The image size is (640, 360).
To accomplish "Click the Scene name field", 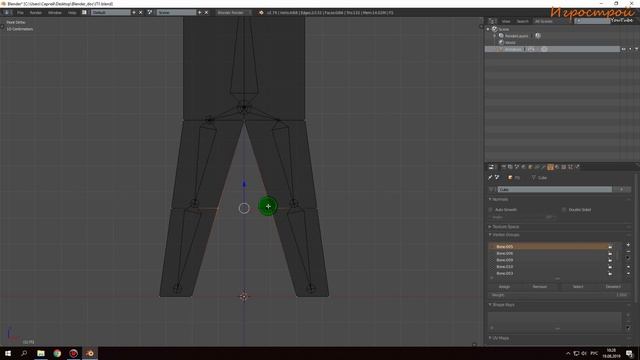I will [176, 13].
